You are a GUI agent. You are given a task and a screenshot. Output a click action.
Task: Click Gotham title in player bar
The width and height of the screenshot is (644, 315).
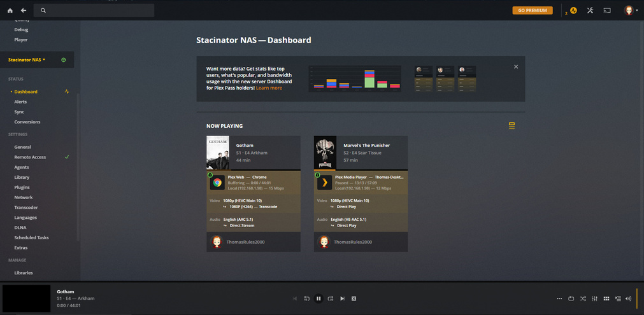click(x=66, y=291)
